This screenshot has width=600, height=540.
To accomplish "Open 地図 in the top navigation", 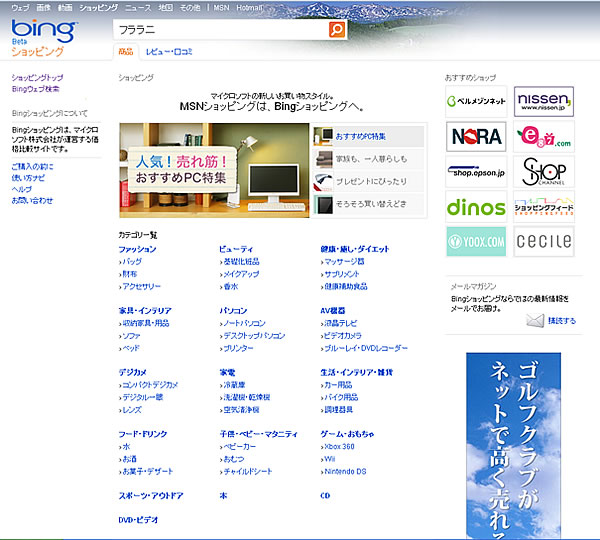I will click(166, 8).
